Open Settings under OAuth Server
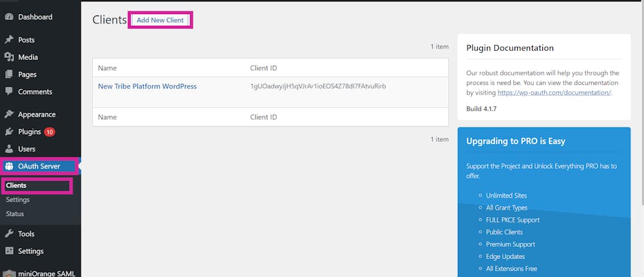Viewport: 644px width, 277px height. [x=17, y=200]
